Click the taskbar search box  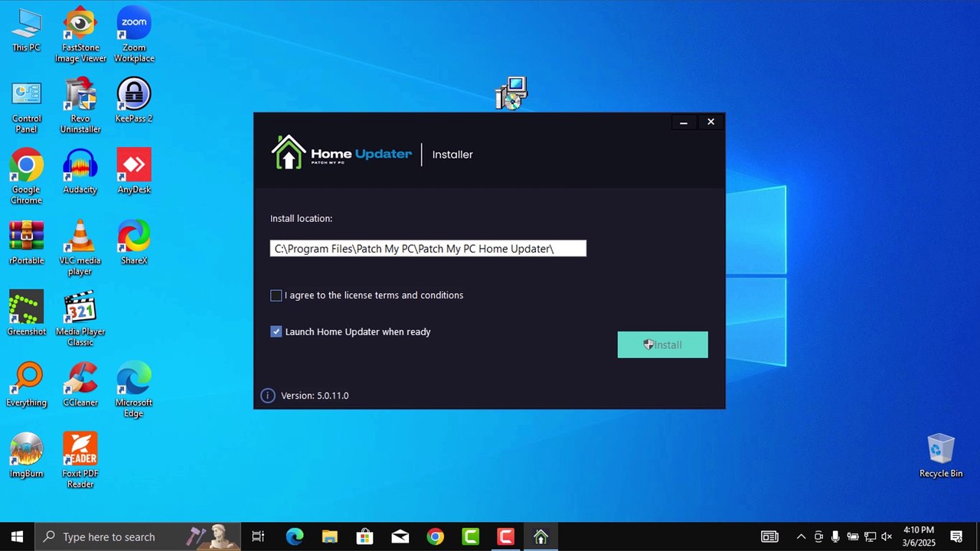pos(138,536)
